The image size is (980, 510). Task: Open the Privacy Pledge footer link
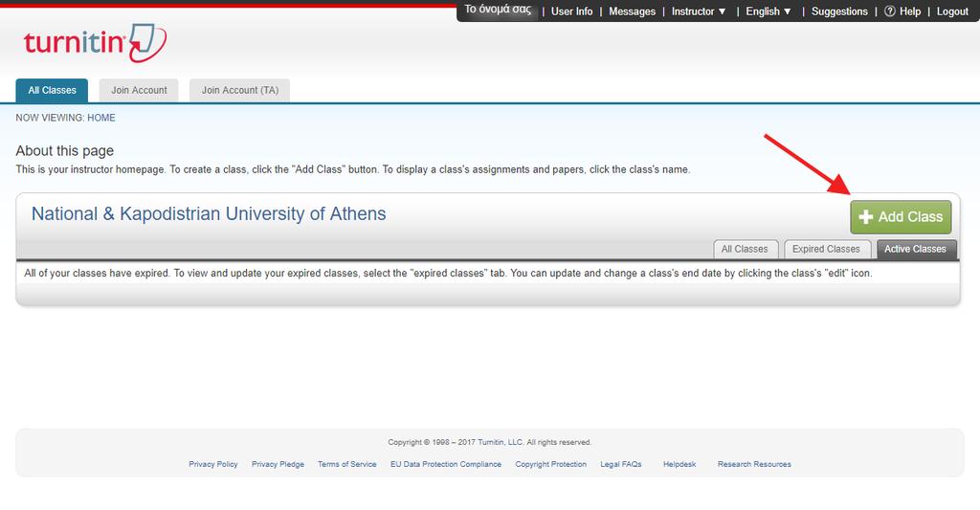click(x=278, y=464)
